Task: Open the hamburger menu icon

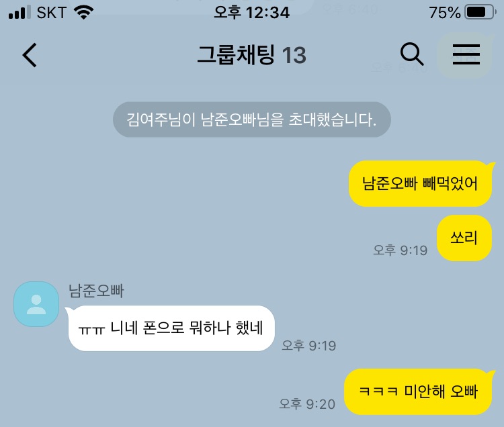Action: tap(466, 54)
